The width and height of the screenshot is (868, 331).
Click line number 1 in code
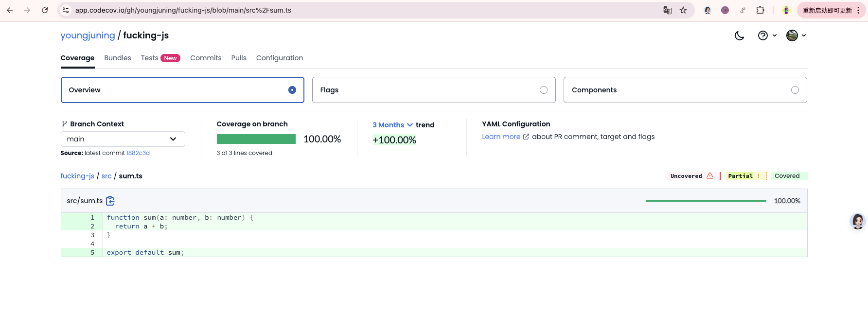92,218
